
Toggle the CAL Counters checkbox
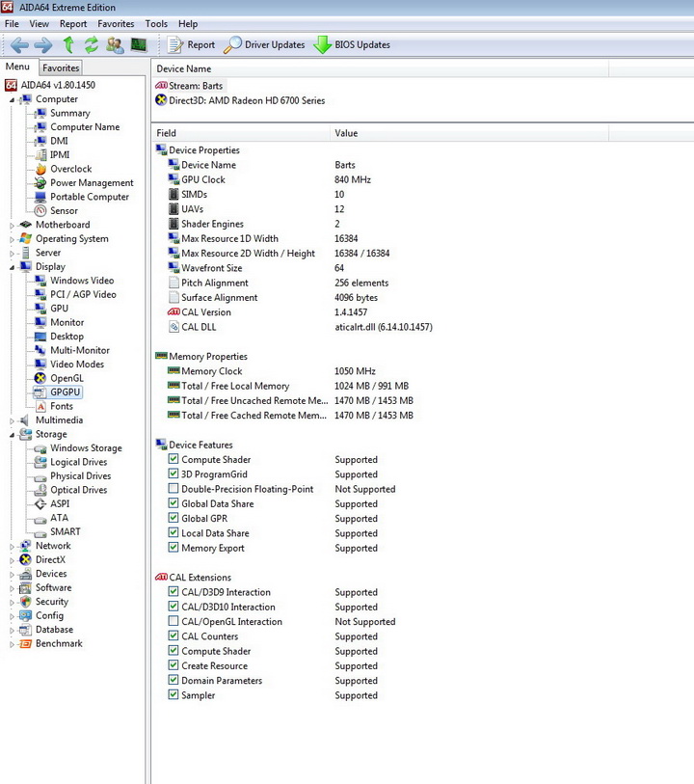pyautogui.click(x=173, y=635)
